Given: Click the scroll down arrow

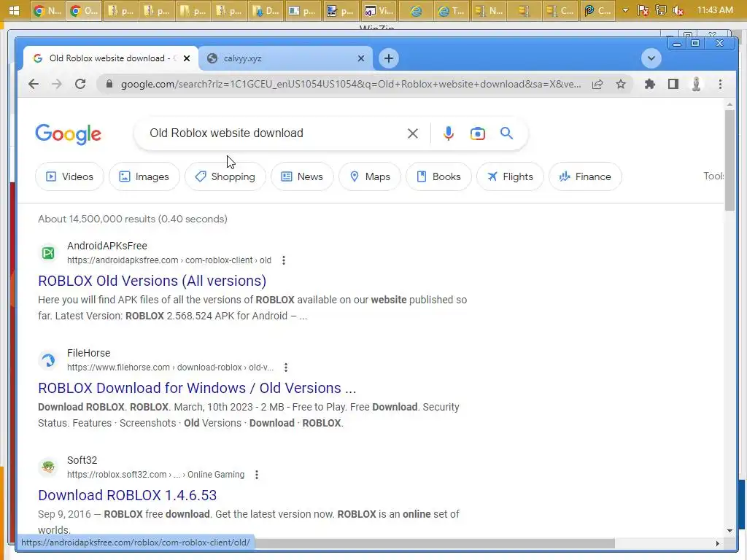Looking at the screenshot, I should [729, 531].
